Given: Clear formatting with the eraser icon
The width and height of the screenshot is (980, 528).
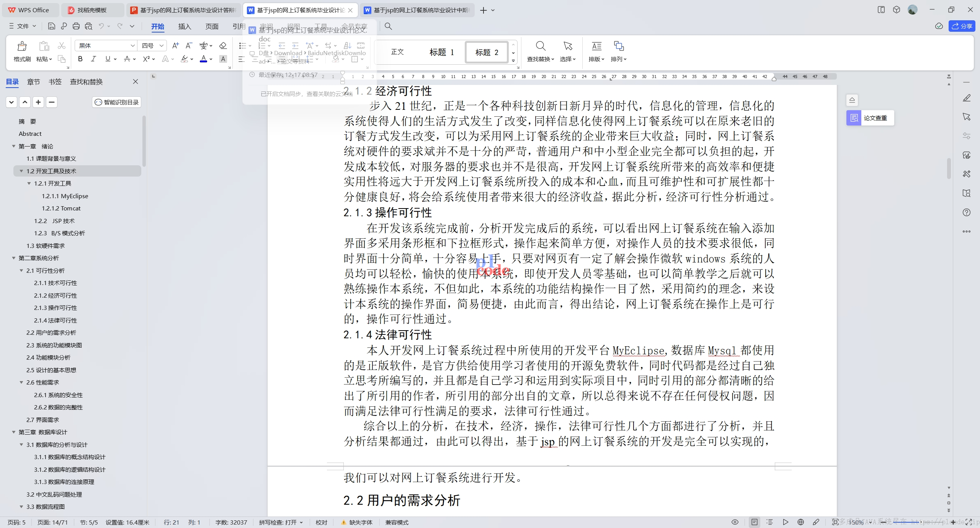Looking at the screenshot, I should click(223, 46).
